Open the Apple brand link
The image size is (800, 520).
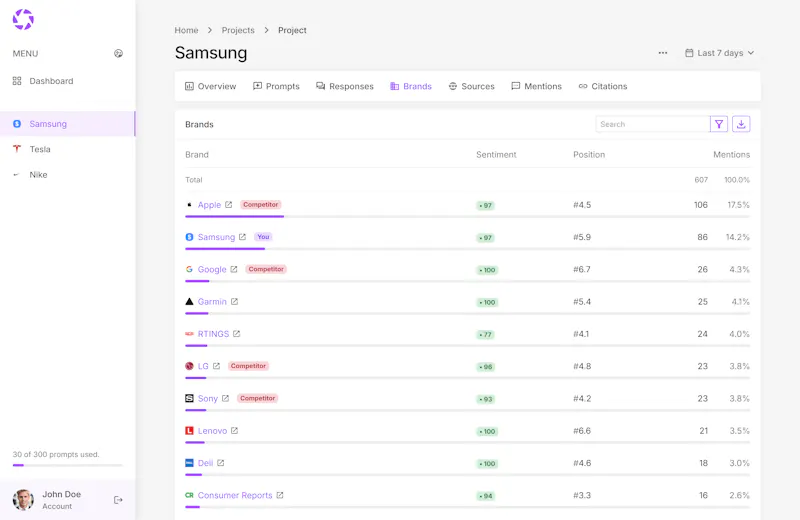click(x=209, y=205)
